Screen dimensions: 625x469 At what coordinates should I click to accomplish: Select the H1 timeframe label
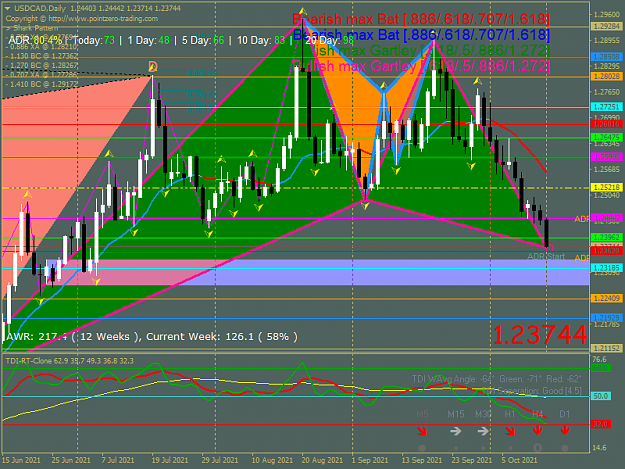pyautogui.click(x=510, y=414)
